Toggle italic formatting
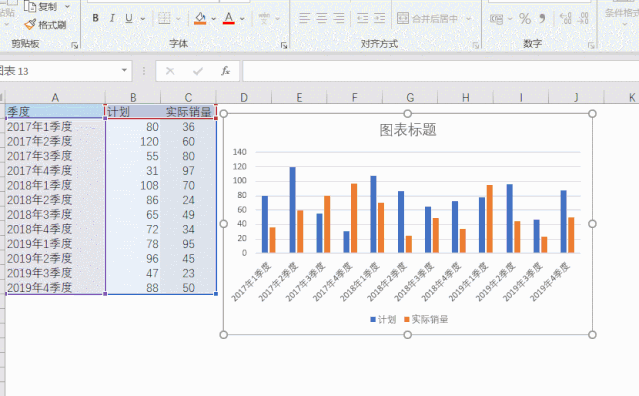The width and height of the screenshot is (639, 396). pos(112,18)
